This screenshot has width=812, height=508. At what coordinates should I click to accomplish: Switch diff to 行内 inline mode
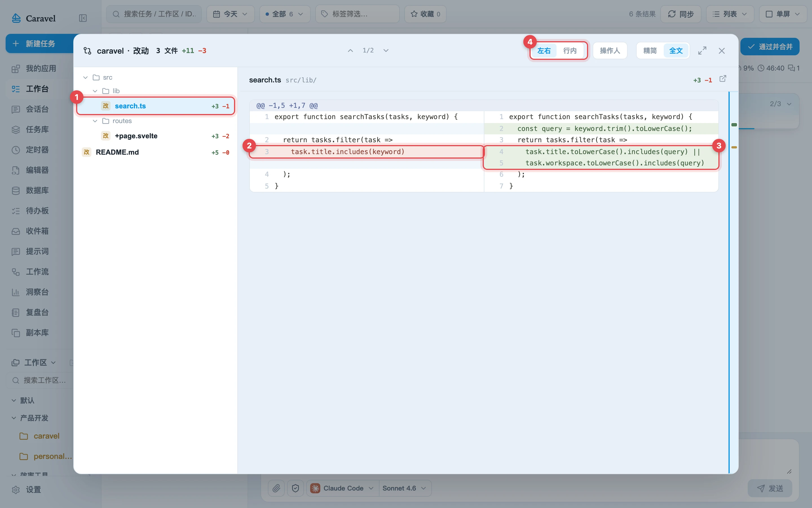[x=570, y=51]
